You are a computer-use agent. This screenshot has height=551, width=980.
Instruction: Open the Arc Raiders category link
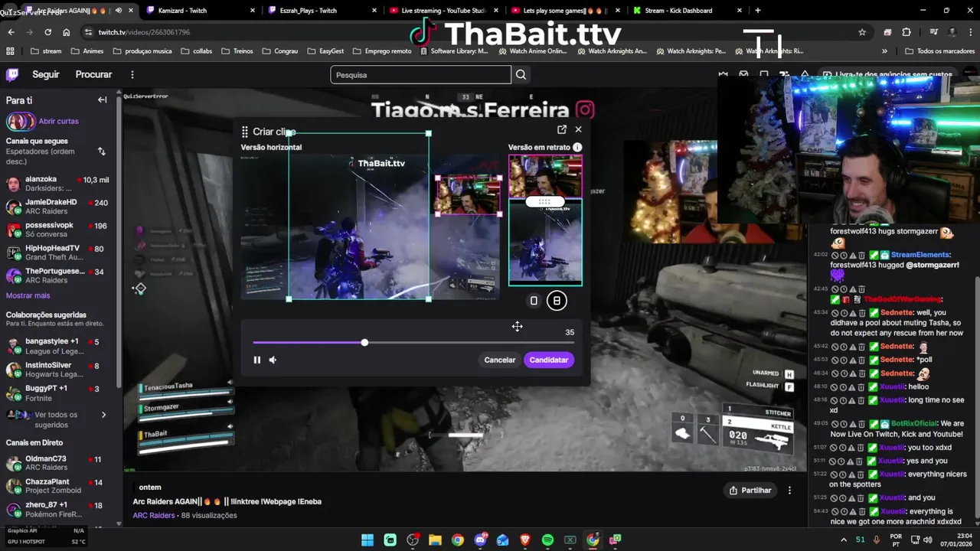[154, 515]
